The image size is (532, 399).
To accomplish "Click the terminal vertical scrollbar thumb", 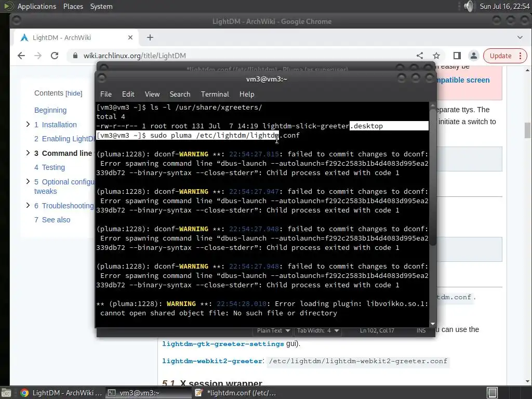I will [x=433, y=177].
